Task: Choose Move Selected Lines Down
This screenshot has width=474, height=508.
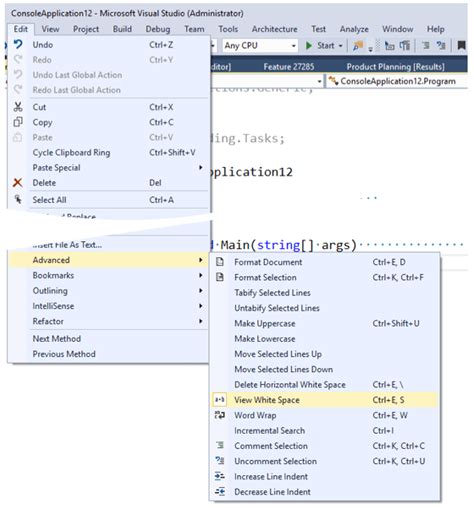Action: point(324,369)
